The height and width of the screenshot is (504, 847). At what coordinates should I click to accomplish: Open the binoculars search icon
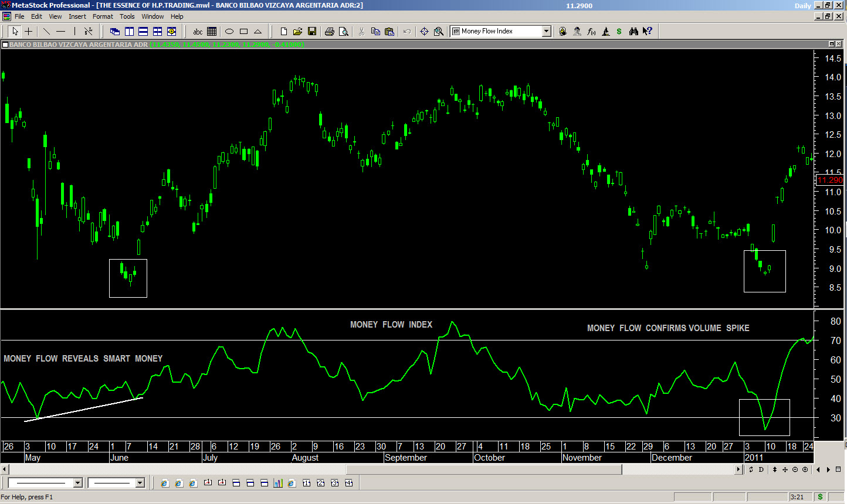point(633,31)
